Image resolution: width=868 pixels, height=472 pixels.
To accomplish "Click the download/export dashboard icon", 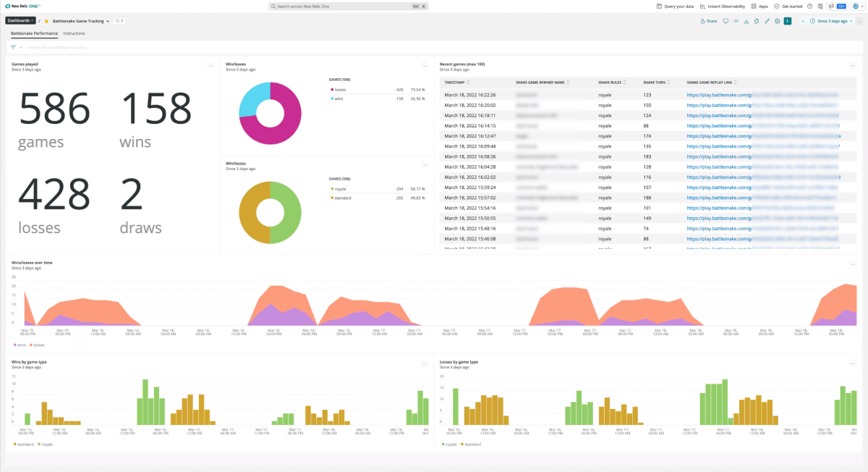I will [746, 21].
